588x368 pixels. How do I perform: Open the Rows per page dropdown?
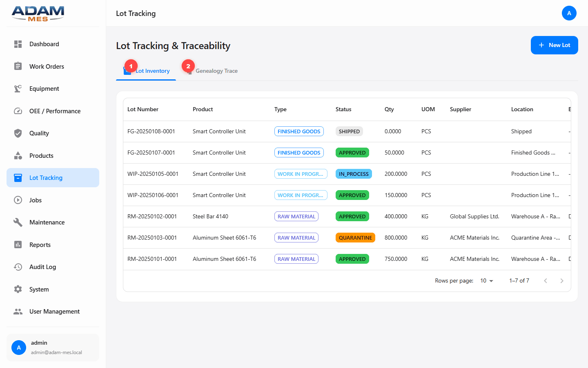486,280
